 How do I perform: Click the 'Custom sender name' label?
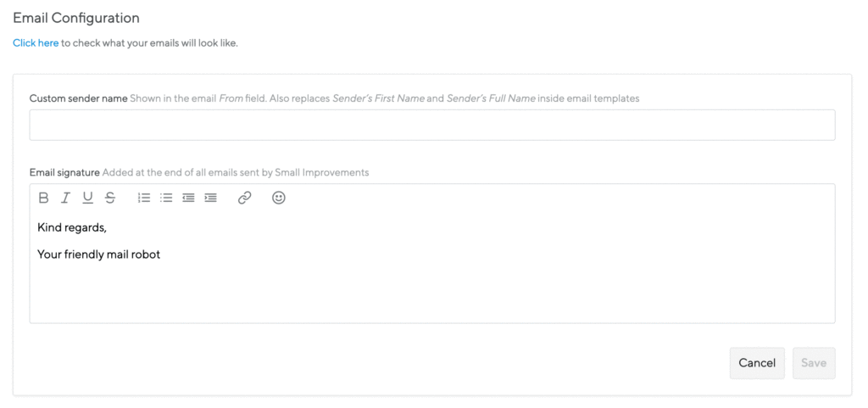(x=79, y=98)
